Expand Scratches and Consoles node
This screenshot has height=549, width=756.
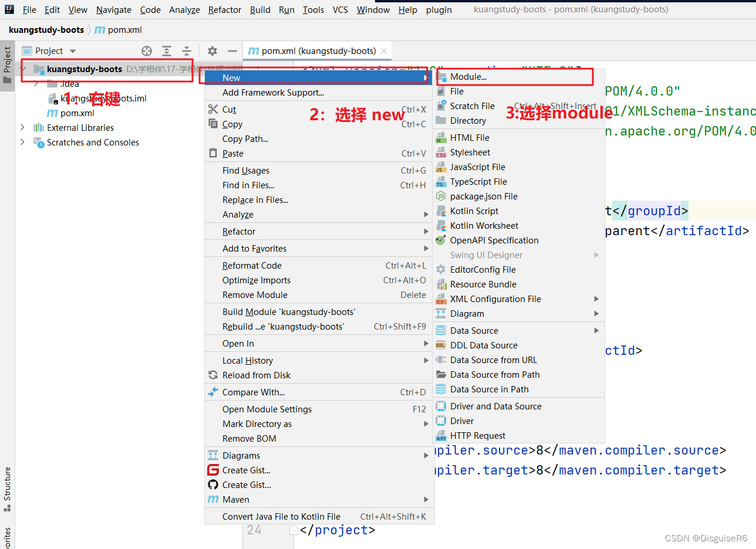pos(23,143)
